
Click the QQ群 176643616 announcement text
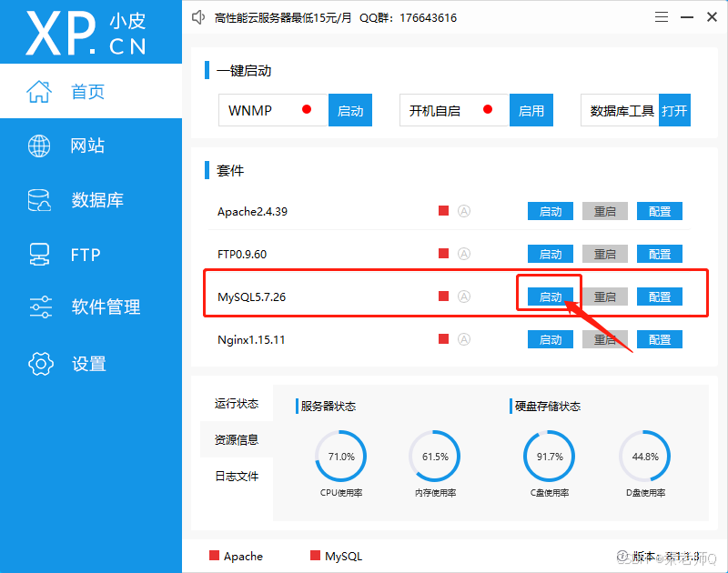(x=408, y=18)
